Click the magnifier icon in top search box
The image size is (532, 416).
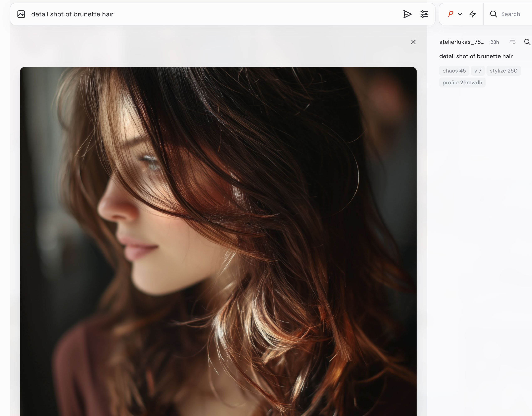pos(494,14)
